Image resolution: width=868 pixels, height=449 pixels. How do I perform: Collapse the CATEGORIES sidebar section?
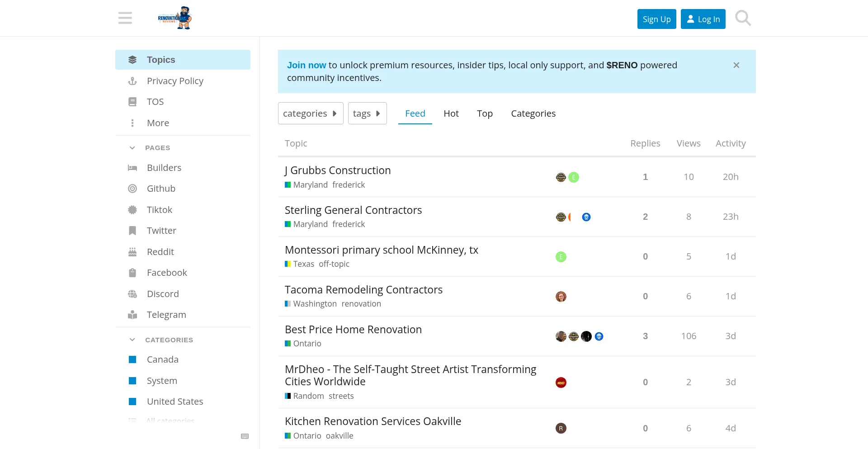point(132,340)
